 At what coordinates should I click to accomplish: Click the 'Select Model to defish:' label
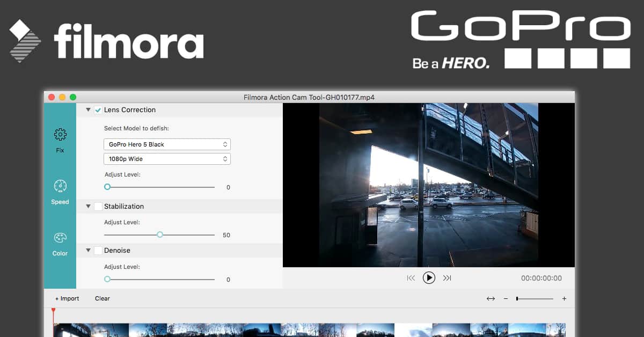pyautogui.click(x=137, y=128)
